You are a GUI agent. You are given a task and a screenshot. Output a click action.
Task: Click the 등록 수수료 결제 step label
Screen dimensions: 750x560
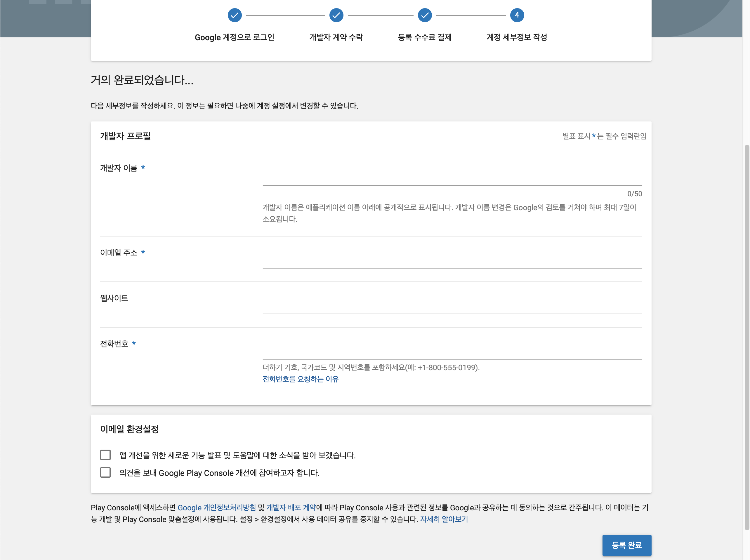coord(424,37)
